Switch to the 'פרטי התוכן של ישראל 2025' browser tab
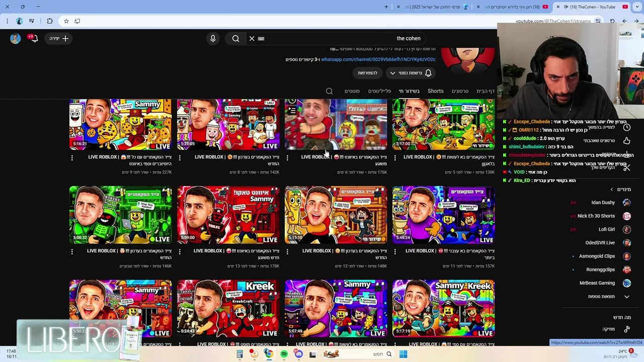This screenshot has height=362, width=644. [x=436, y=7]
